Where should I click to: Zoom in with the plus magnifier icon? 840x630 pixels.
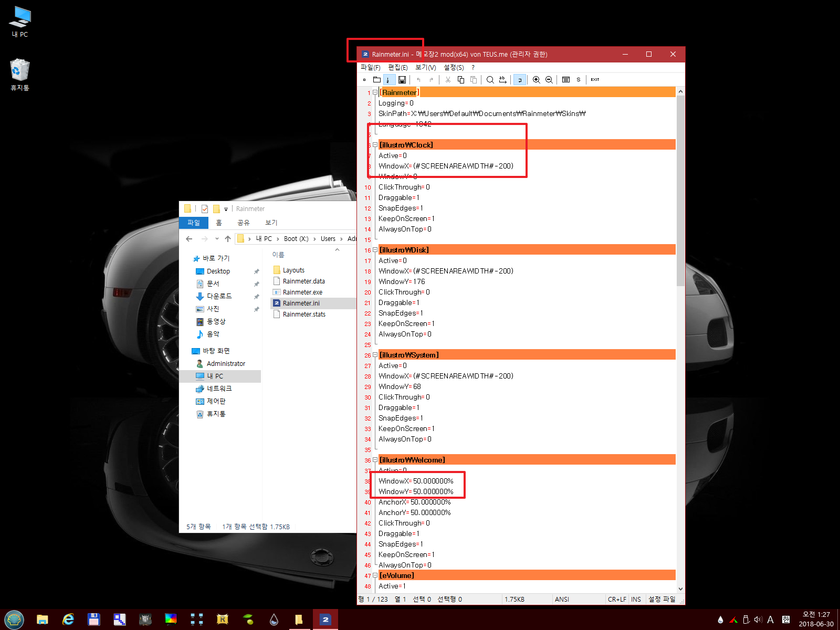536,80
